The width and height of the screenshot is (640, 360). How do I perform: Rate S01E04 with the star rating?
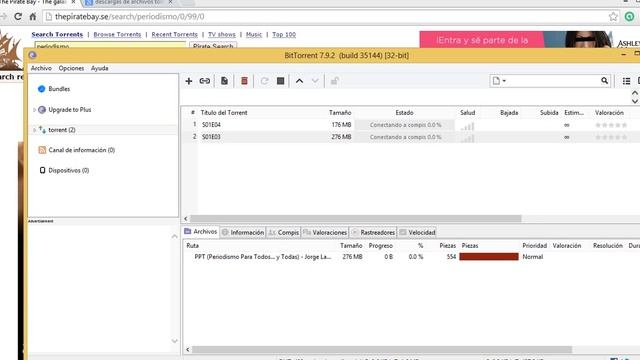tap(611, 125)
